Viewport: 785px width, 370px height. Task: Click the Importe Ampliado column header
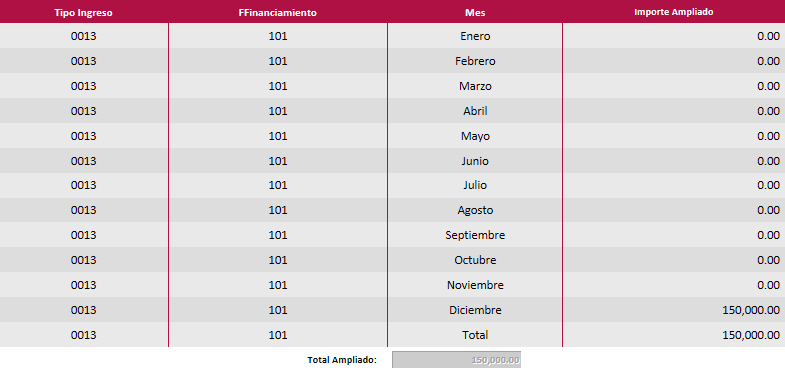(673, 13)
